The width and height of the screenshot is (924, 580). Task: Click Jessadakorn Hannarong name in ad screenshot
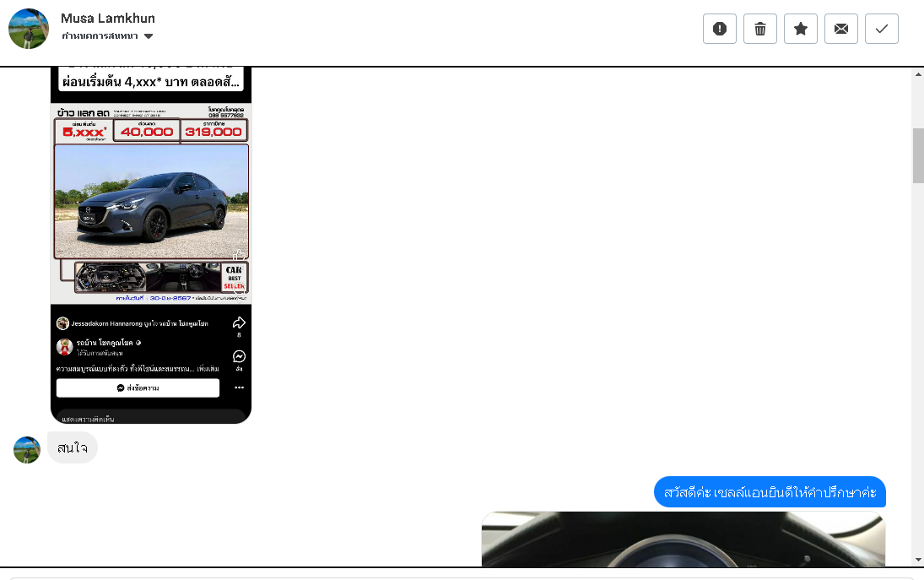click(106, 323)
